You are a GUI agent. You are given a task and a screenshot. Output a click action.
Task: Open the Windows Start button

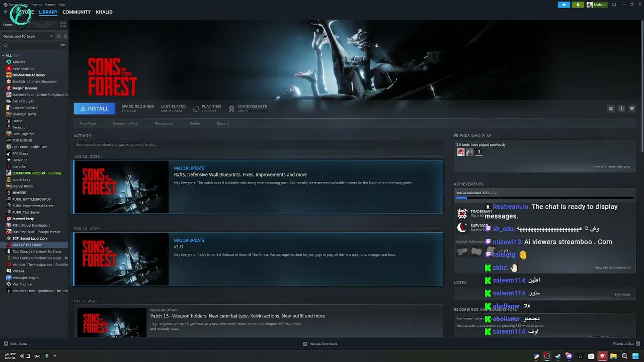(x=635, y=356)
